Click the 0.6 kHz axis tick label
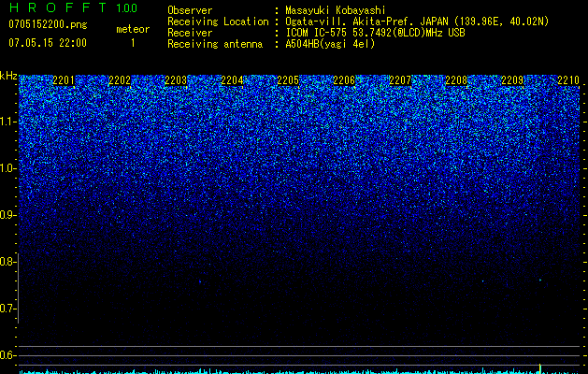The height and width of the screenshot is (374, 588). click(x=7, y=355)
